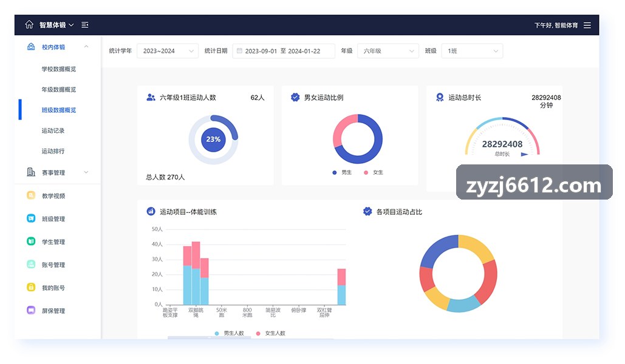Viewport: 625px width, 364px height.
Task: Open 运动记录 page
Action: point(53,130)
